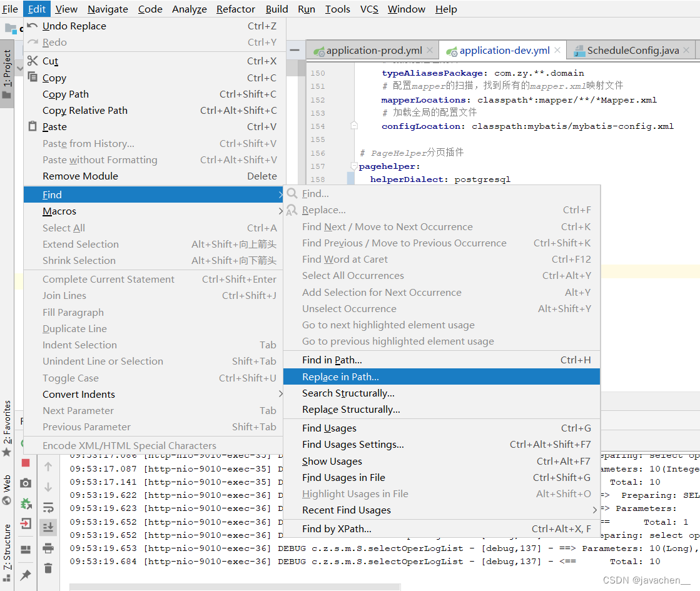Collapse the pagehelper code fold in editor
The height and width of the screenshot is (591, 700).
tap(354, 166)
